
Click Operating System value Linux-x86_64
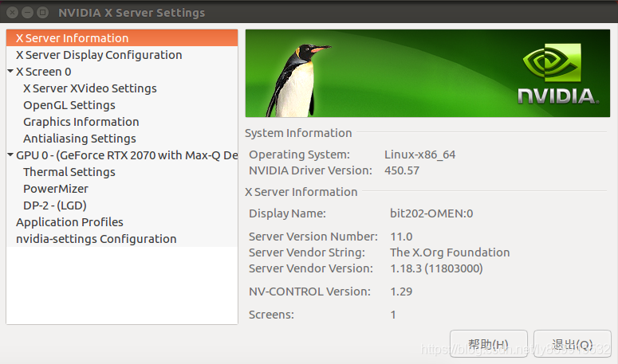click(x=419, y=155)
